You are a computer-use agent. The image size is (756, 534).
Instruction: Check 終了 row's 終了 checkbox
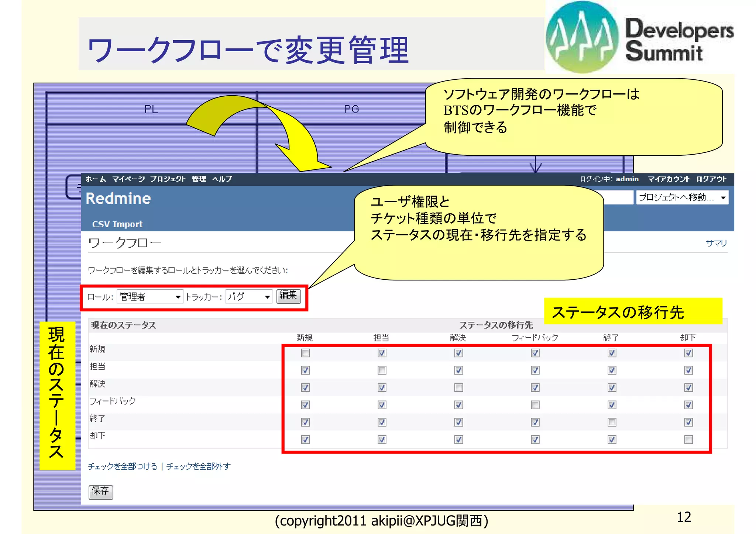point(612,422)
